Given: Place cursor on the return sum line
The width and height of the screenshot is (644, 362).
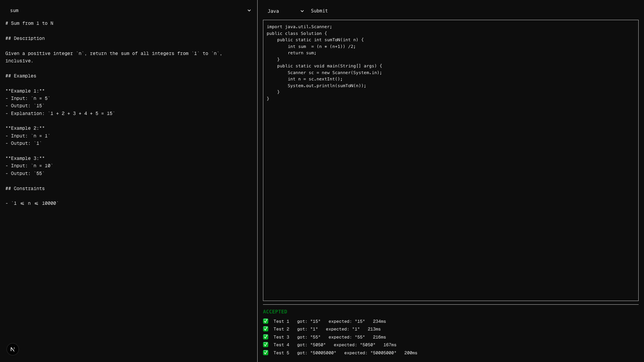Looking at the screenshot, I should pyautogui.click(x=302, y=53).
